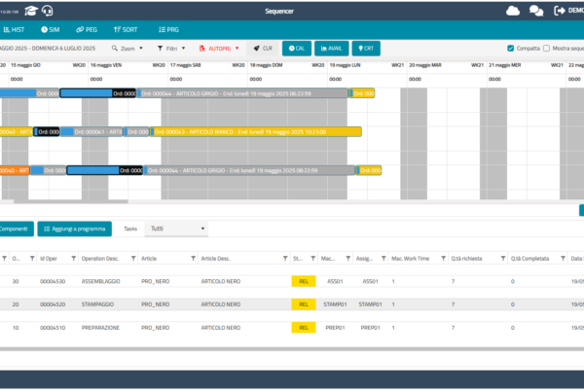The image size is (584, 392).
Task: Open filter on Mac. Work Time column
Action: [x=443, y=259]
